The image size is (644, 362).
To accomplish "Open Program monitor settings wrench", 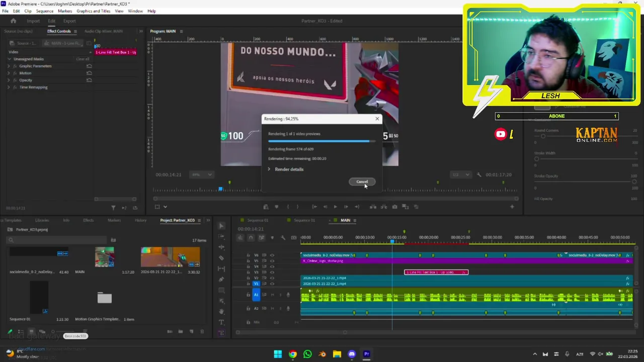I will coord(479,174).
